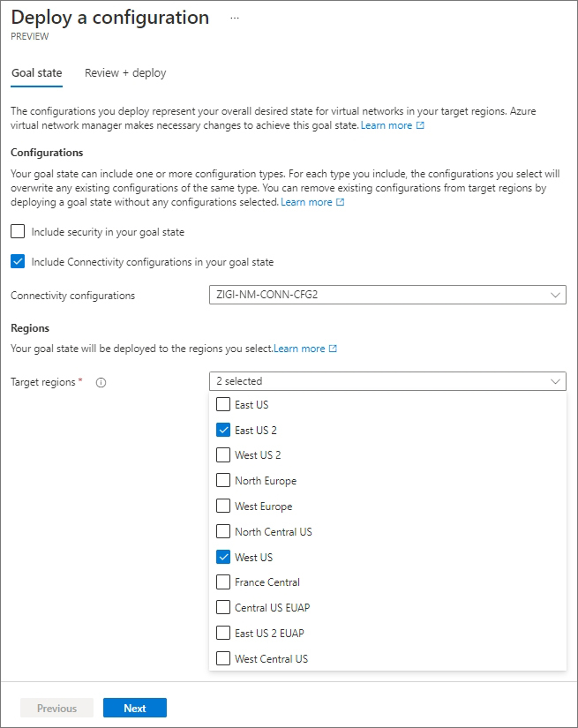The width and height of the screenshot is (578, 728).
Task: Click the Next button
Action: (135, 708)
